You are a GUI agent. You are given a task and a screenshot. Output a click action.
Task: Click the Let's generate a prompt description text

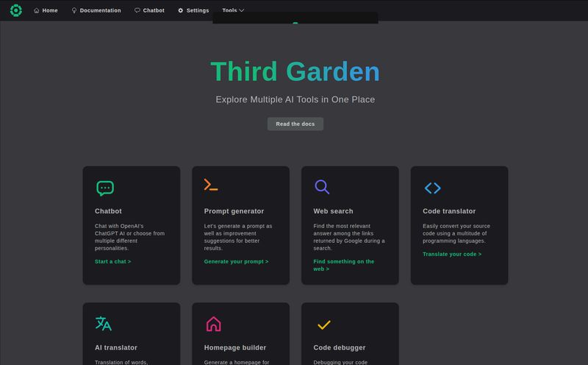pos(238,237)
